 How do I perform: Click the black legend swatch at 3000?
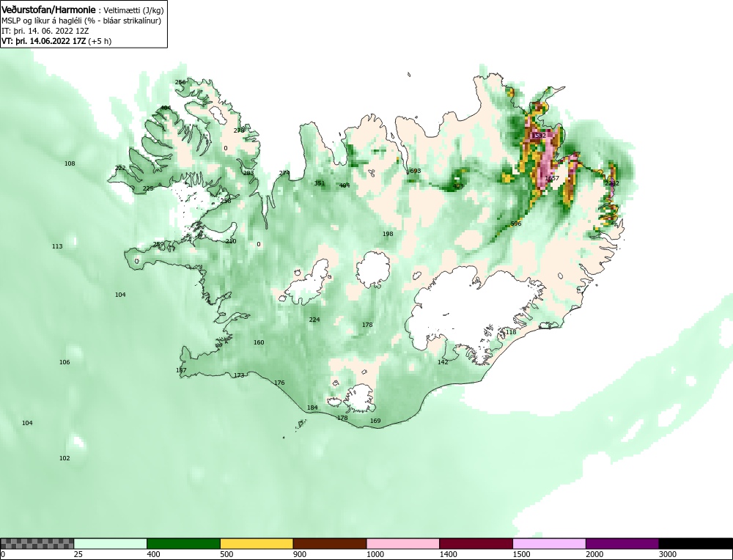pyautogui.click(x=696, y=544)
